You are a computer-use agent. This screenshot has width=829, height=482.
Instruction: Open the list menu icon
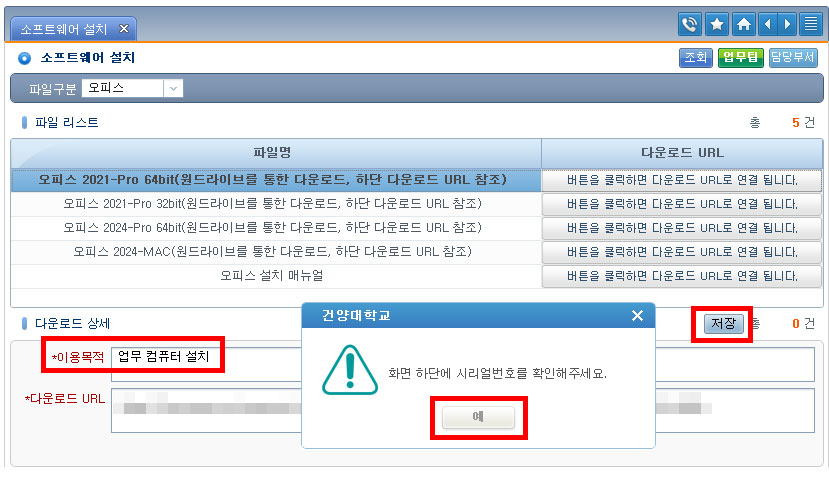tap(811, 24)
